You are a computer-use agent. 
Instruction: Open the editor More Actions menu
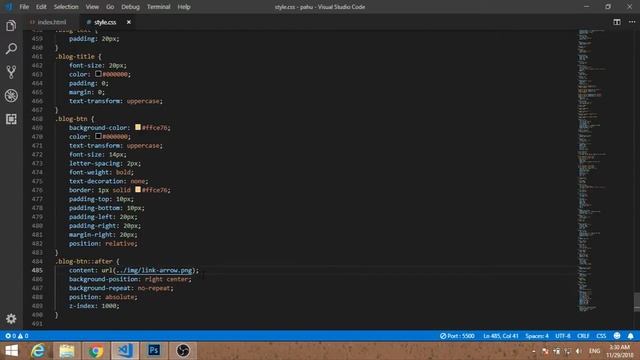(632, 22)
